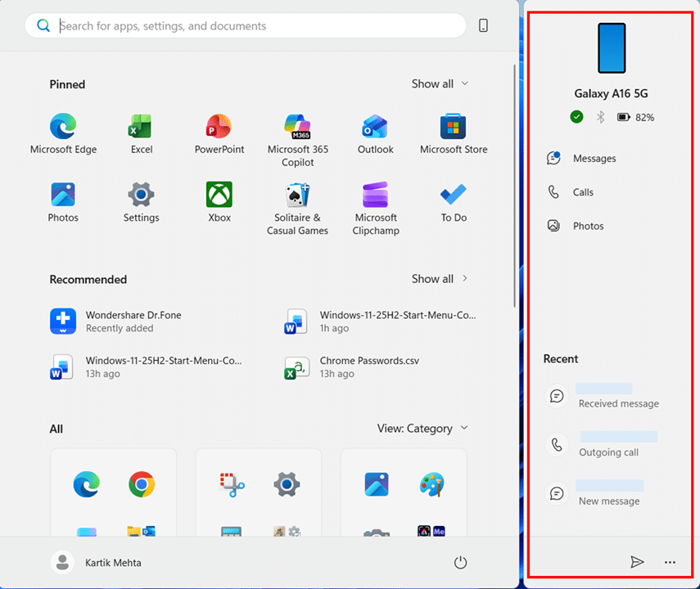Open Calls in the phone panel
700x589 pixels.
[x=583, y=192]
